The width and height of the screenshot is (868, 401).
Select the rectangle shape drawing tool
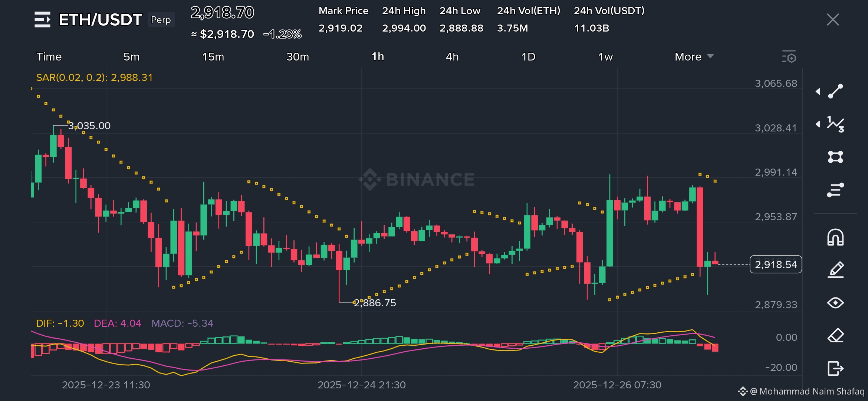coord(835,157)
